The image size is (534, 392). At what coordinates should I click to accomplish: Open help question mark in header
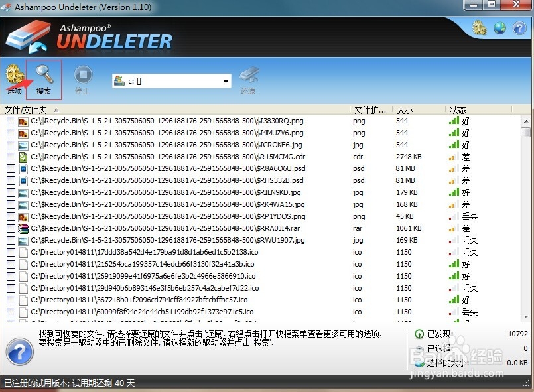pyautogui.click(x=519, y=28)
